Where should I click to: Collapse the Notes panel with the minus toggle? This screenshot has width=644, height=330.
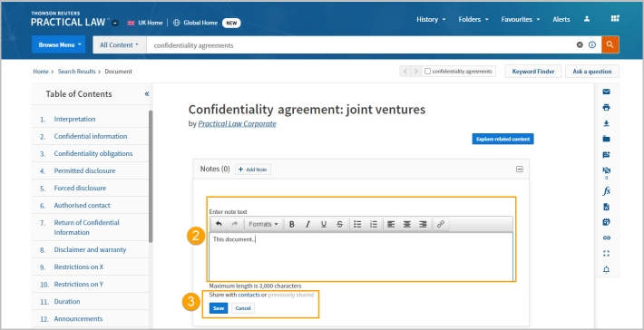(520, 170)
